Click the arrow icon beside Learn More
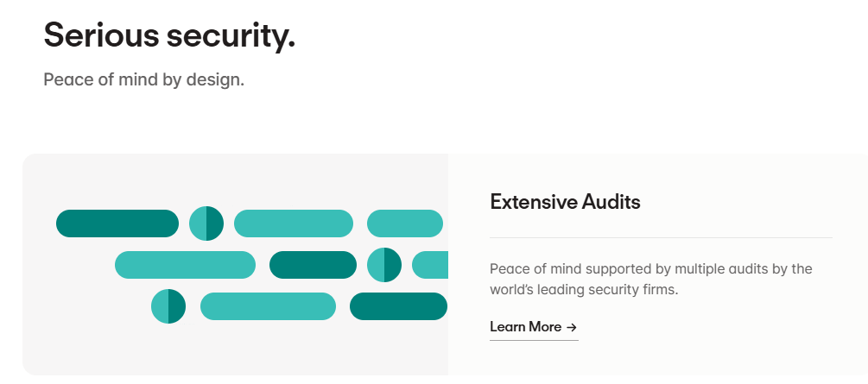The width and height of the screenshot is (868, 384). tap(571, 328)
